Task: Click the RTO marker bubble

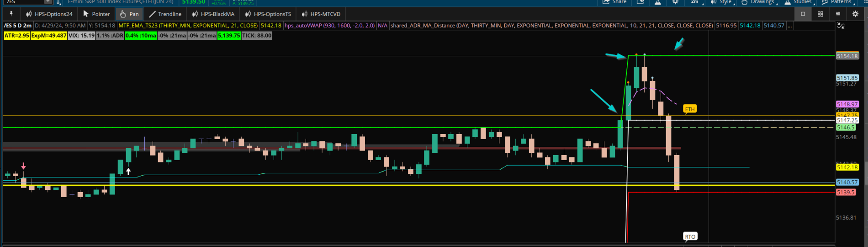Action: coord(690,236)
